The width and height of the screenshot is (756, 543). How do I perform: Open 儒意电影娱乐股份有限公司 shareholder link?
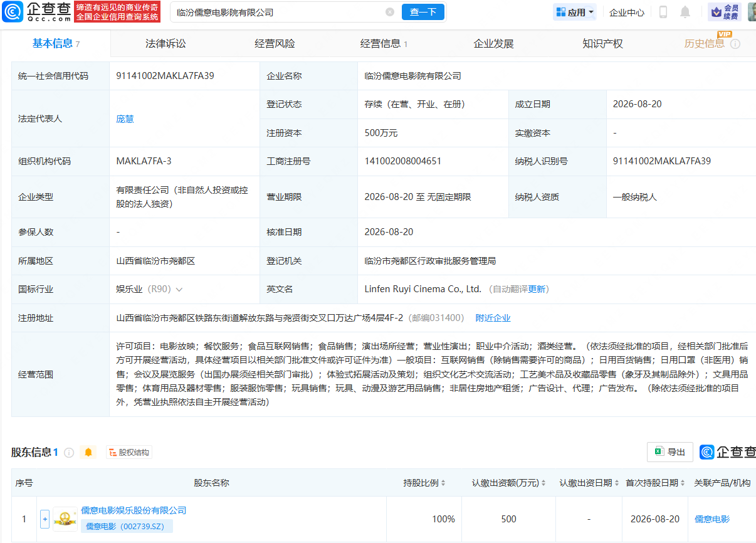(x=134, y=510)
